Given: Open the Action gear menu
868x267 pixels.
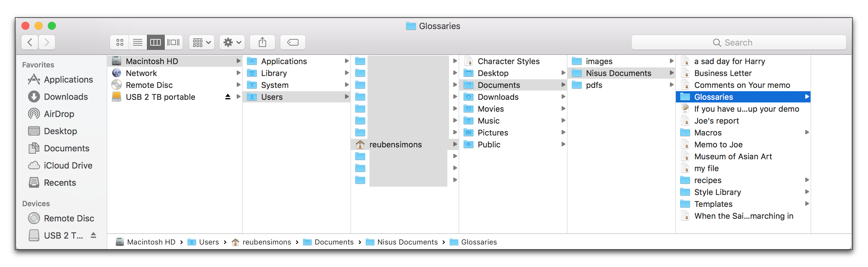Looking at the screenshot, I should click(232, 43).
